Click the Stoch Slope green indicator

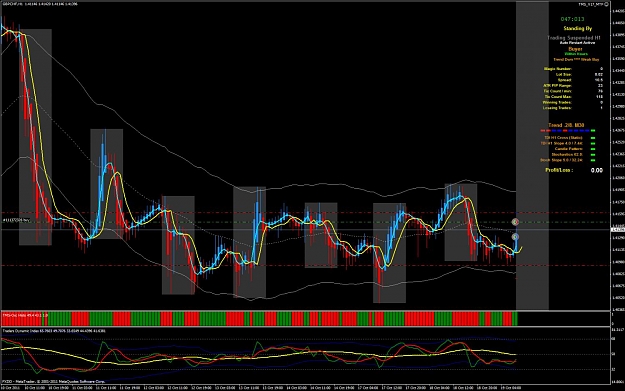[593, 160]
